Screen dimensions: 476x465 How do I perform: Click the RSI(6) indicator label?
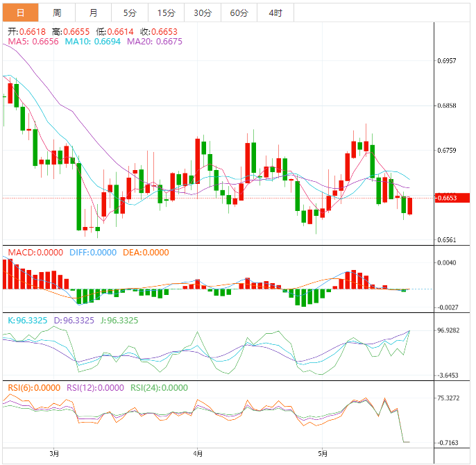click(34, 388)
